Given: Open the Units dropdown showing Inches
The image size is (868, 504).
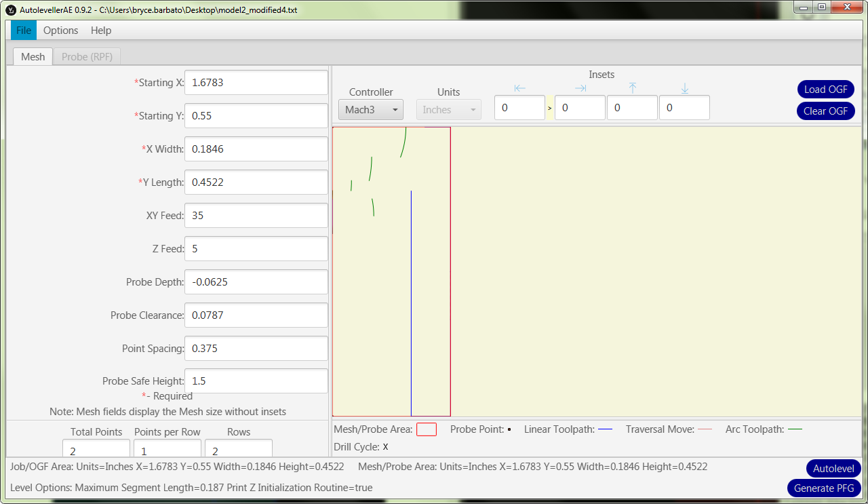Looking at the screenshot, I should (x=448, y=109).
